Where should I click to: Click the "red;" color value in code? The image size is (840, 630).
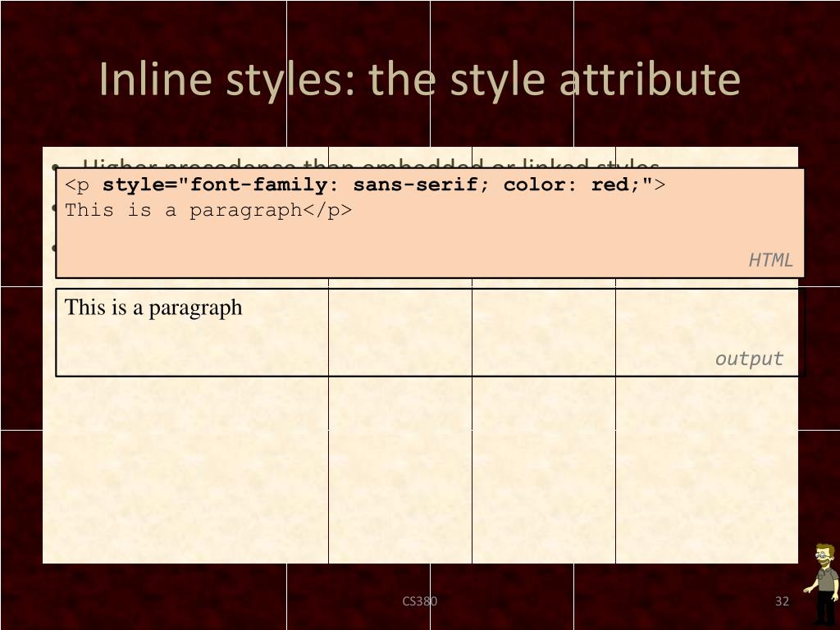(x=615, y=185)
